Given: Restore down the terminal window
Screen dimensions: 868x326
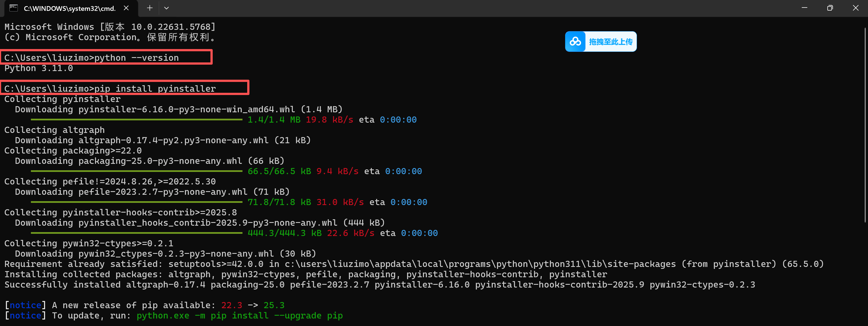Looking at the screenshot, I should pos(830,8).
